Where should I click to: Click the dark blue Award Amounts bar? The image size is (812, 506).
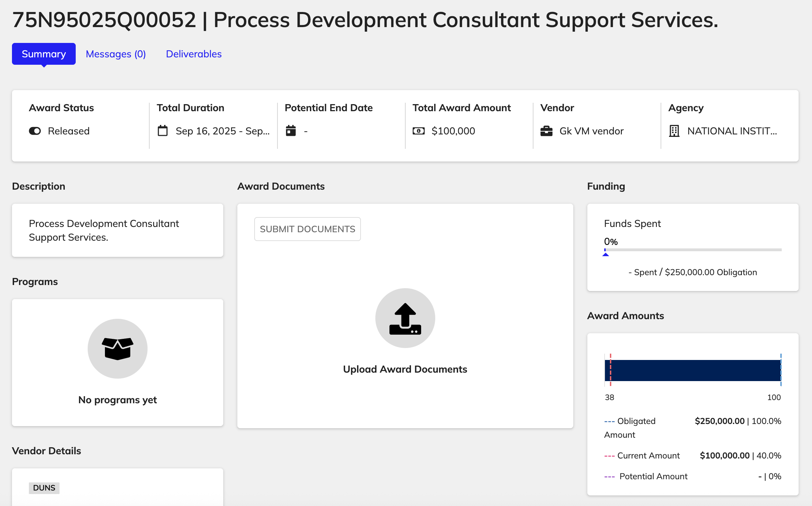(x=693, y=370)
